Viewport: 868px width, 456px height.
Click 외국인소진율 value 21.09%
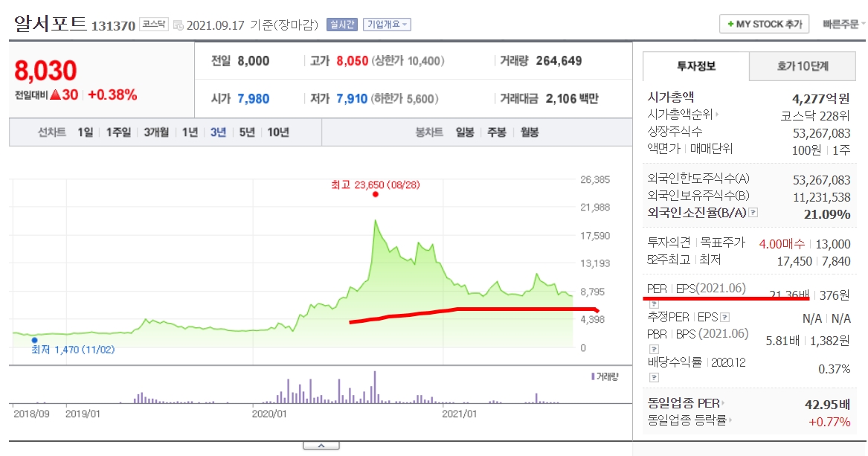click(827, 214)
